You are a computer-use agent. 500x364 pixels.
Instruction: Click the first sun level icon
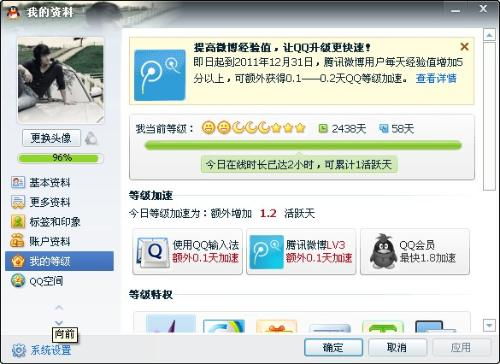(x=208, y=128)
